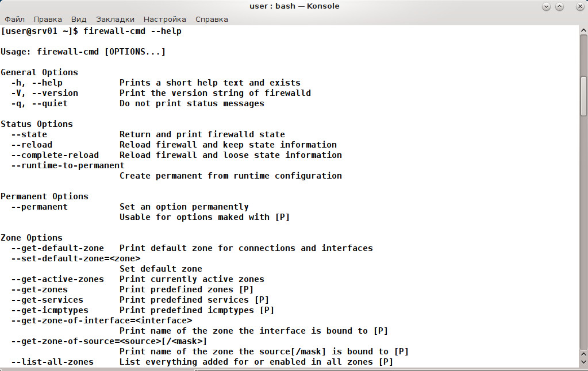Close the Konsole window
This screenshot has width=588, height=371.
coord(580,7)
